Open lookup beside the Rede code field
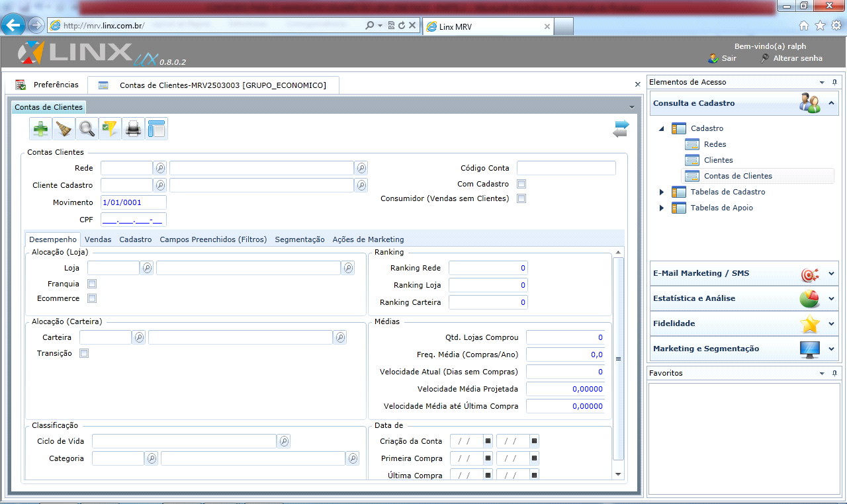Image resolution: width=847 pixels, height=504 pixels. coord(160,168)
